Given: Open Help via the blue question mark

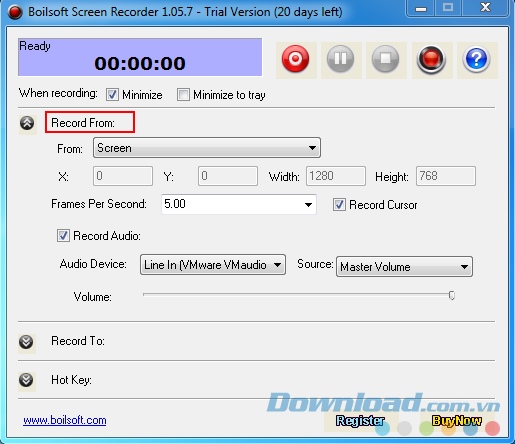Looking at the screenshot, I should point(476,59).
